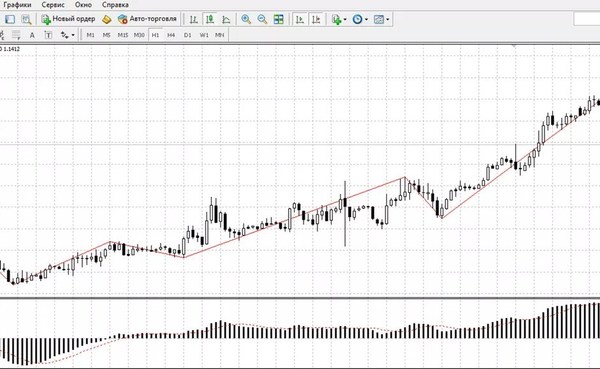Open the Справка menu
Screen dimensions: 600x369
115,5
